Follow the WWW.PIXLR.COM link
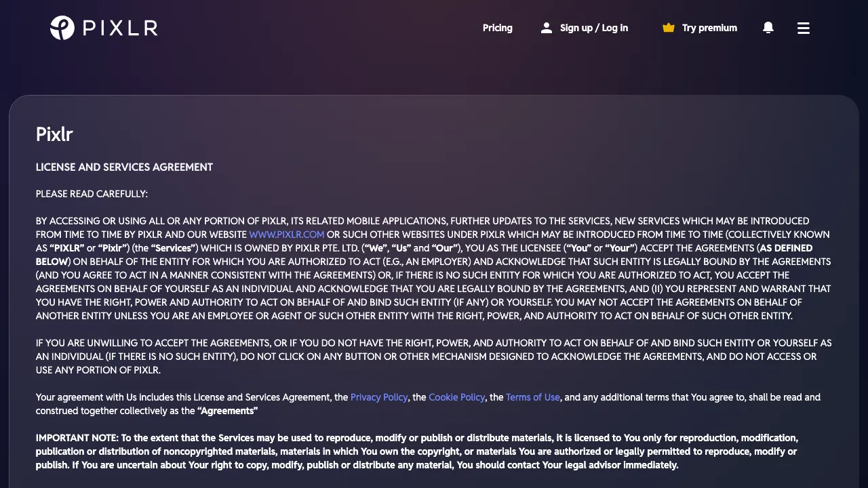868x488 pixels. (287, 235)
